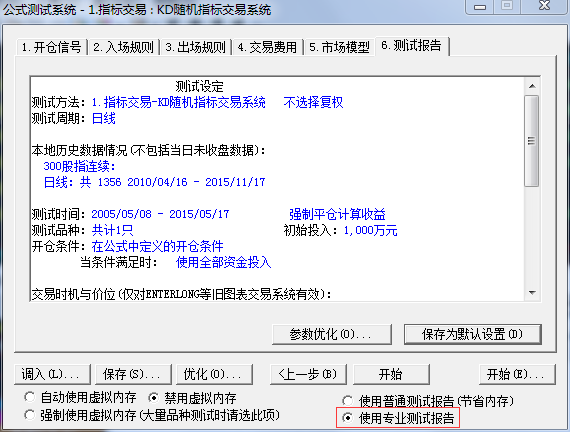Click the text 1.指标交易-KD随机指标交易系统

tap(178, 103)
